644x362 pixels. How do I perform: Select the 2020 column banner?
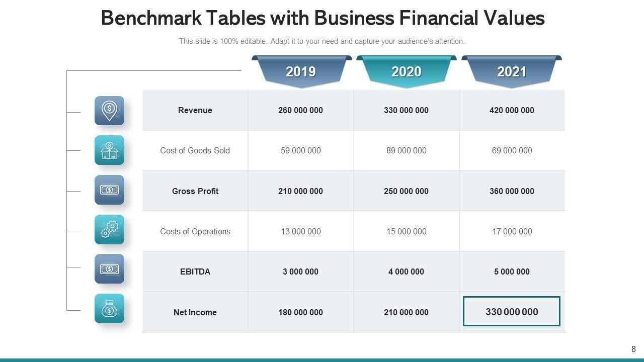pyautogui.click(x=407, y=72)
